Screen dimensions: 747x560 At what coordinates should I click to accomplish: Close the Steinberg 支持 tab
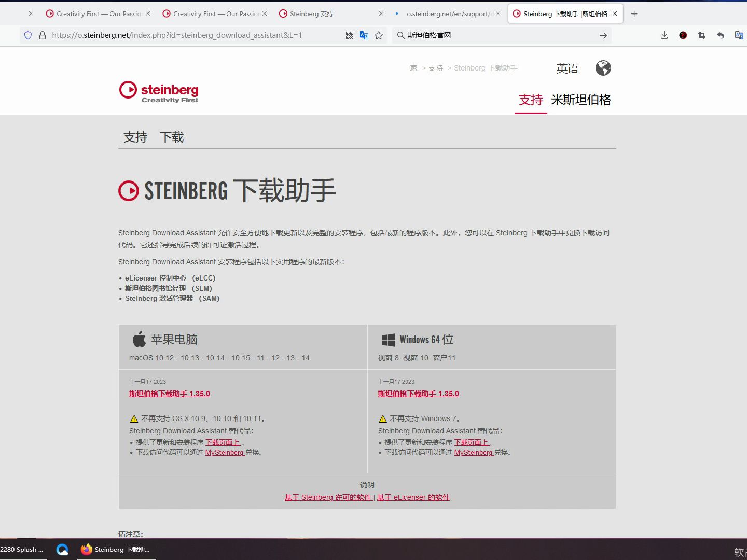pyautogui.click(x=381, y=14)
